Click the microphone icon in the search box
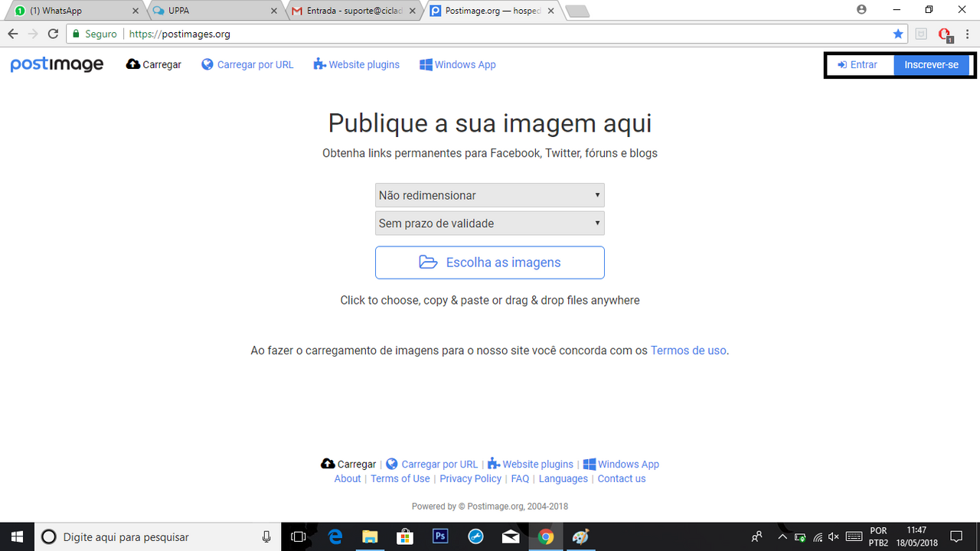The image size is (980, 551). pos(266,536)
